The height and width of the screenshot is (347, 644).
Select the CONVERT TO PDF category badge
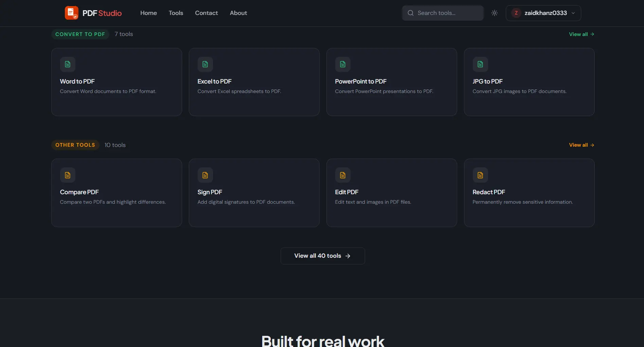click(x=80, y=34)
